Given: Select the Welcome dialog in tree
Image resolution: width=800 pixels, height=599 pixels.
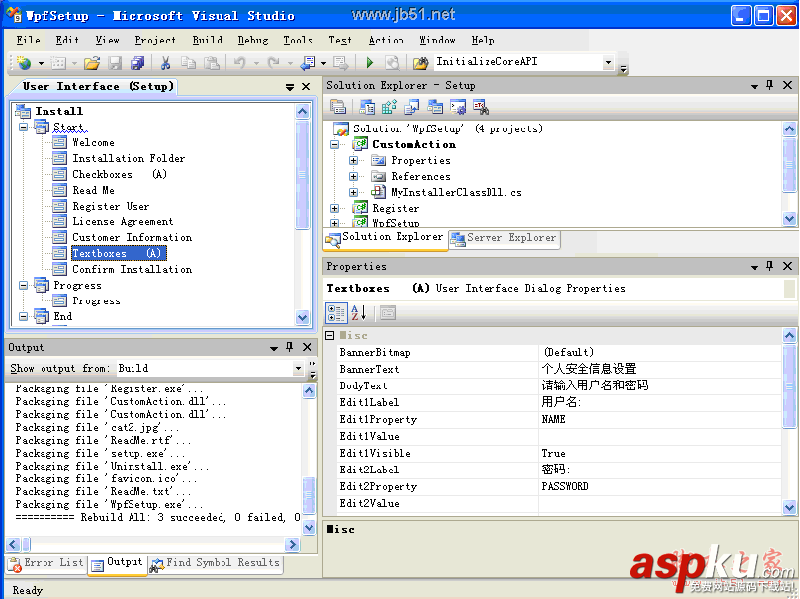Looking at the screenshot, I should coord(93,142).
